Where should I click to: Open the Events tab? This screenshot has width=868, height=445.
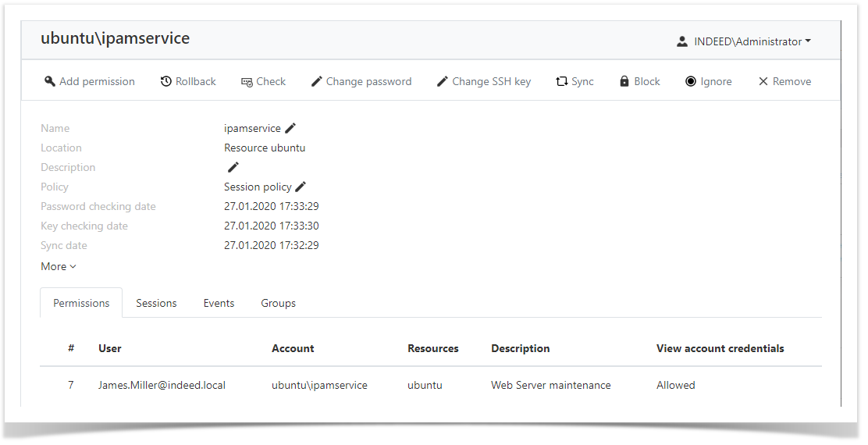[219, 303]
